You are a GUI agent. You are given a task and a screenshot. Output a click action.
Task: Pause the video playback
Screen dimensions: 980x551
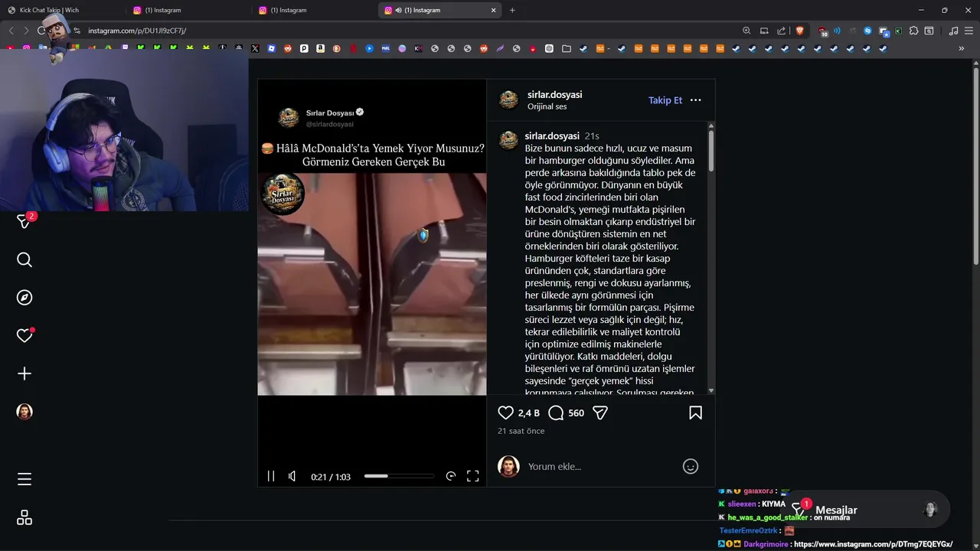point(270,476)
